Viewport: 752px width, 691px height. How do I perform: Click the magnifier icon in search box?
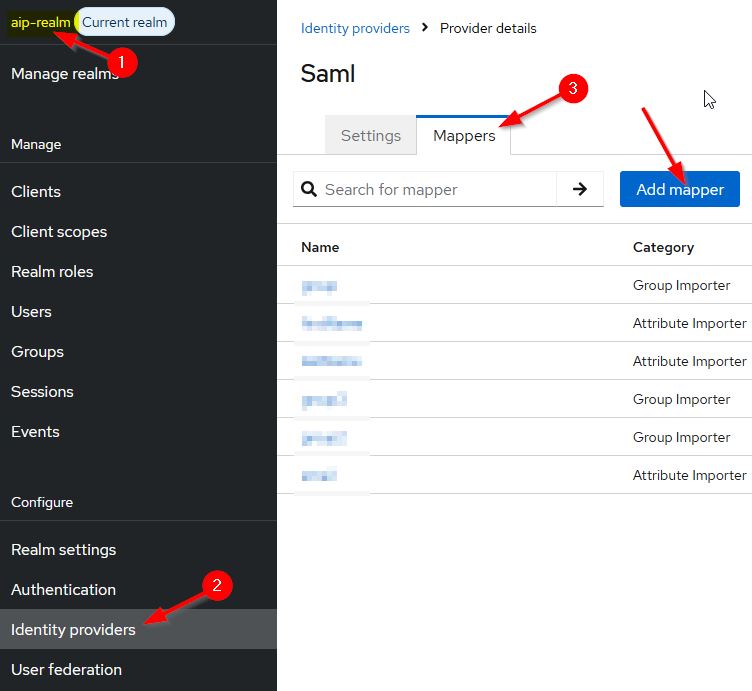[309, 189]
